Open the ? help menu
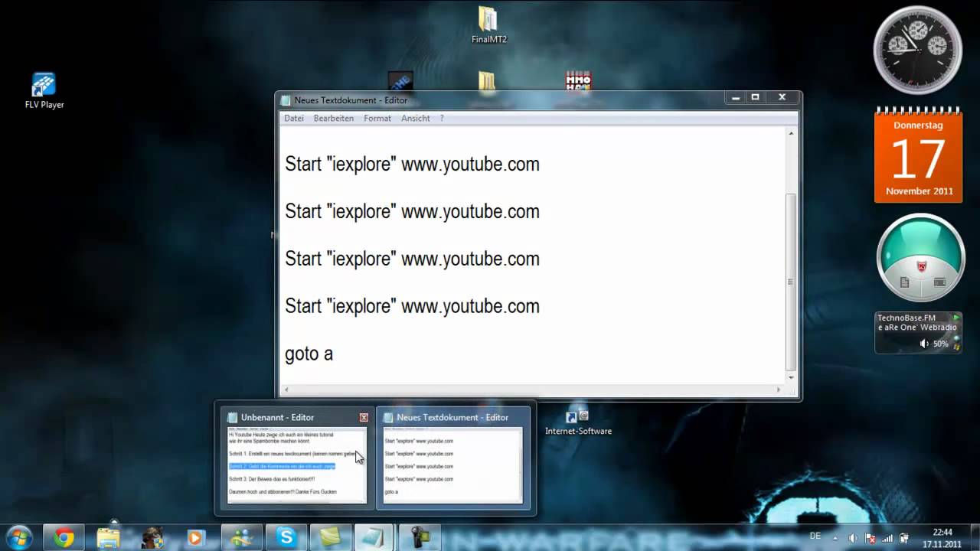 tap(442, 119)
